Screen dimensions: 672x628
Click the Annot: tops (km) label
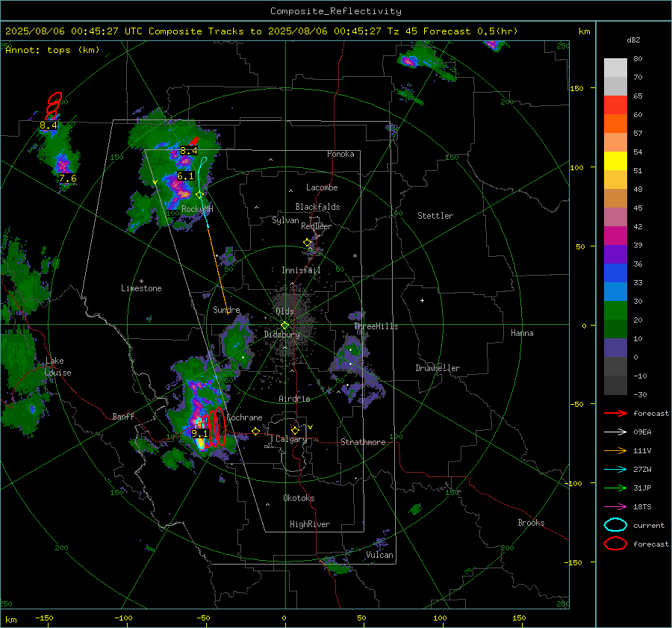[x=52, y=50]
